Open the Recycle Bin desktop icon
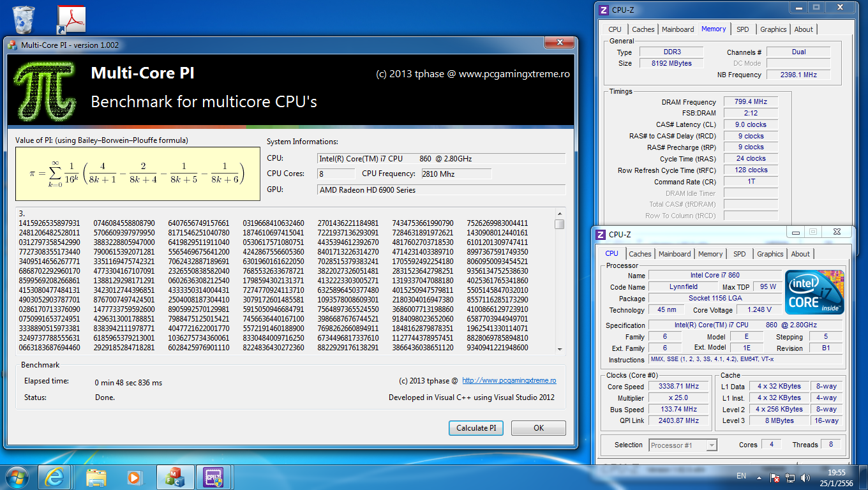This screenshot has width=868, height=490. (x=24, y=19)
